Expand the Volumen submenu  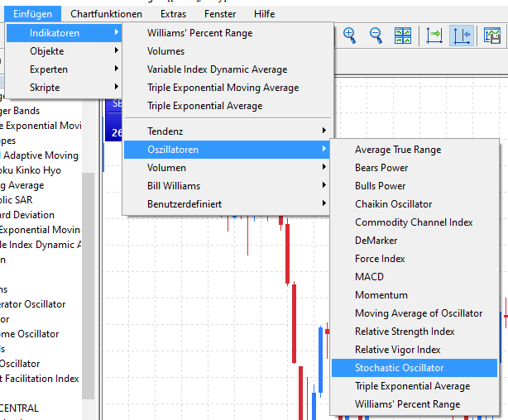228,168
